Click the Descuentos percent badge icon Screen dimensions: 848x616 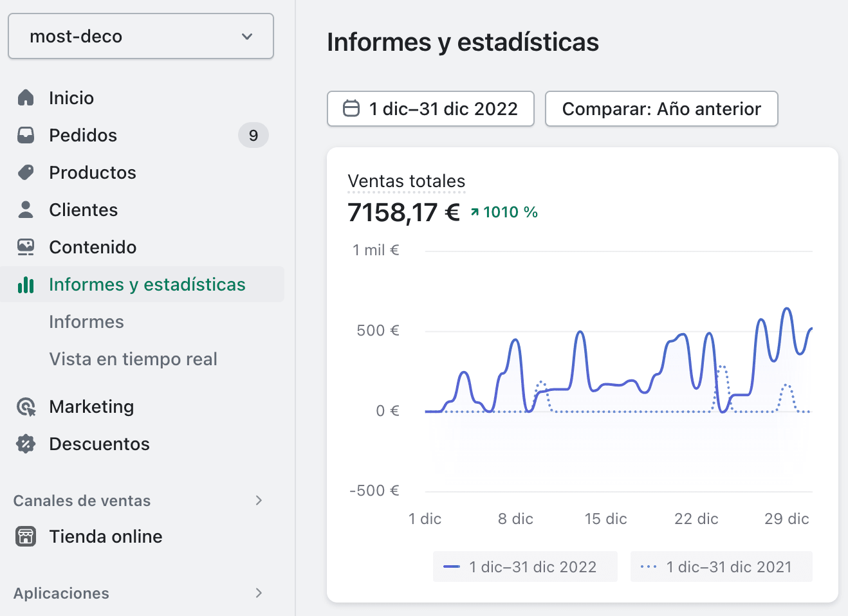[26, 444]
